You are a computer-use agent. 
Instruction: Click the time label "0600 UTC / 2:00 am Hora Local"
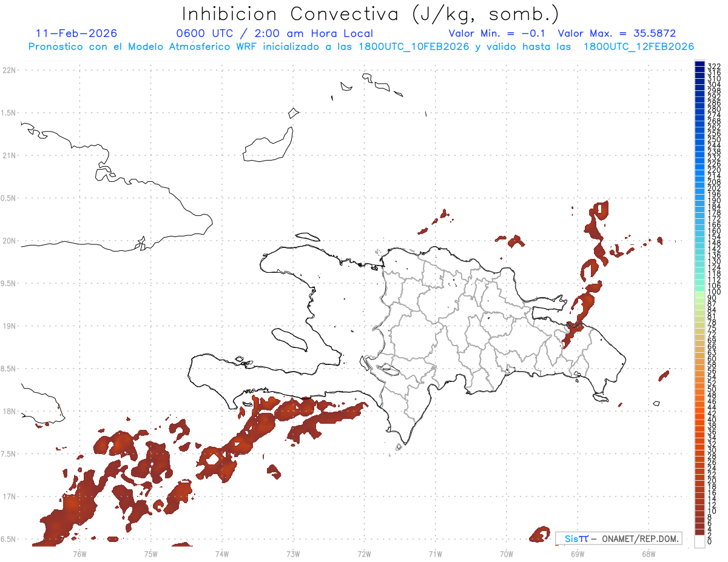pyautogui.click(x=275, y=33)
